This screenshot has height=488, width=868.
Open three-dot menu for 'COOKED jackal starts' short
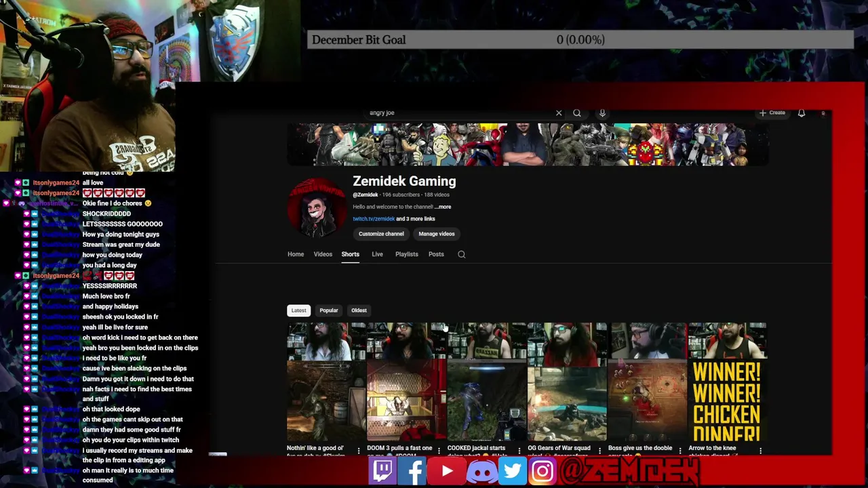[519, 450]
